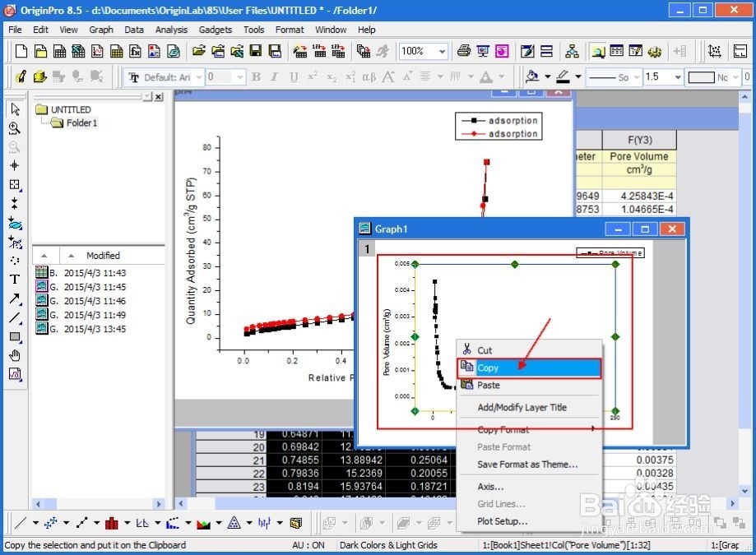The width and height of the screenshot is (756, 555).
Task: Click the Save Project floppy icon
Action: [256, 51]
